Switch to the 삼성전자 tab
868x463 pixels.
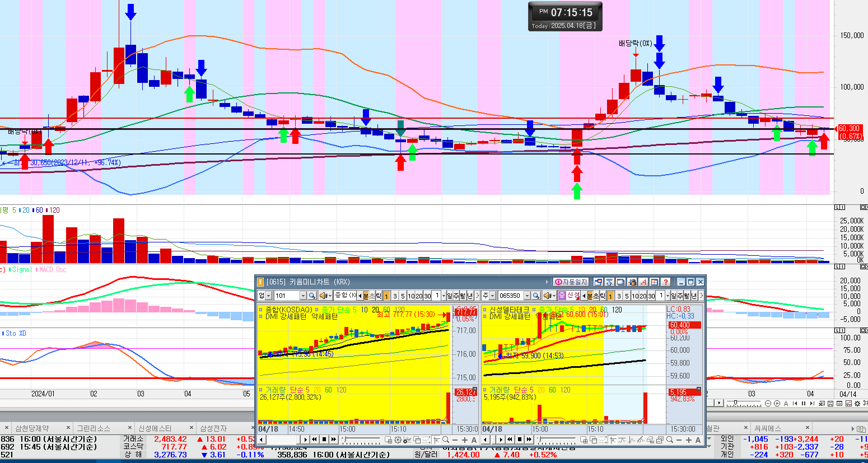(x=213, y=428)
